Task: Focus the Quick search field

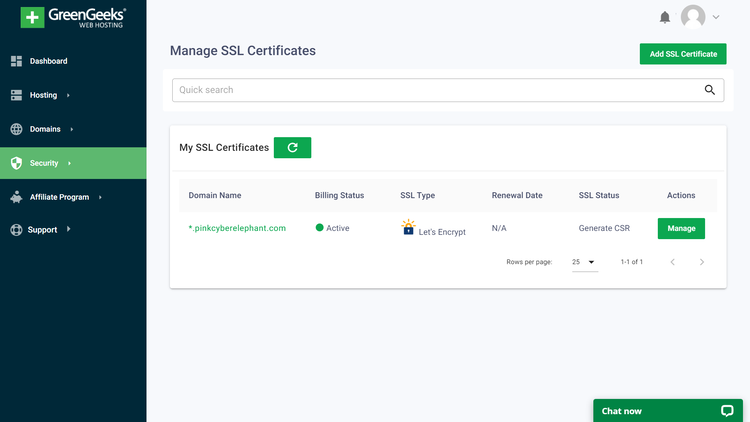Action: click(448, 90)
